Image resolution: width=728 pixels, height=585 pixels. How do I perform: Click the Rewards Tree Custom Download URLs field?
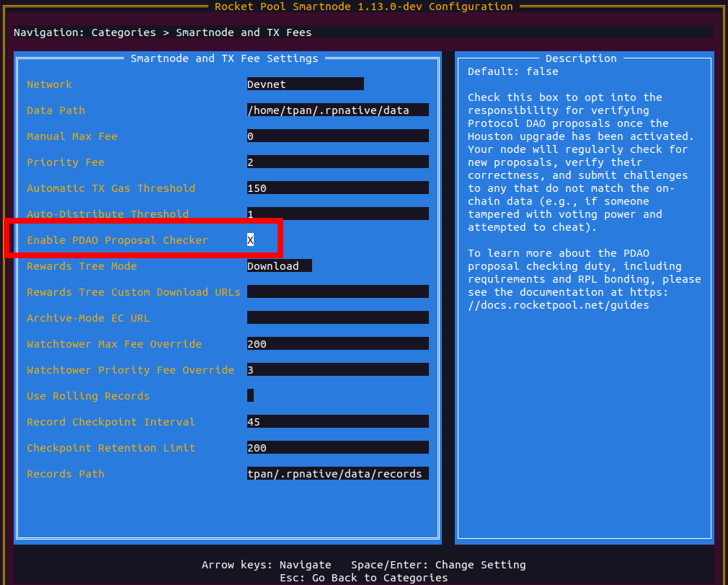[337, 292]
